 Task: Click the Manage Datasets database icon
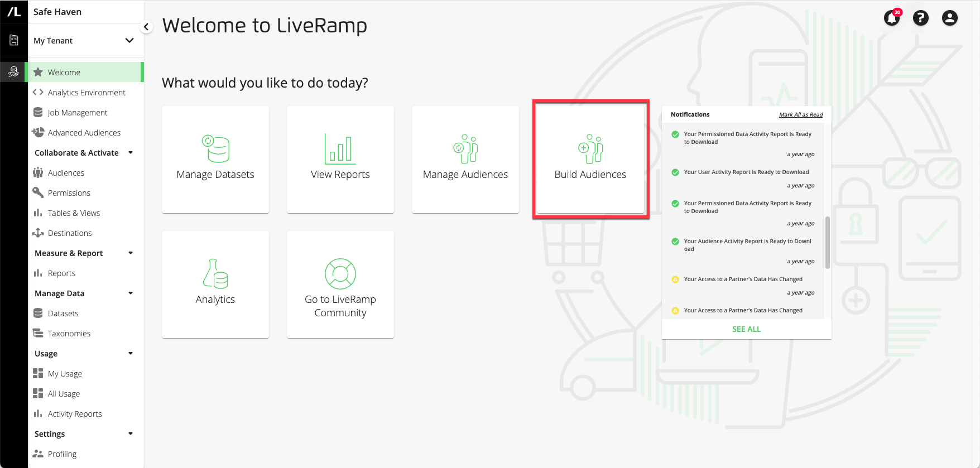215,149
